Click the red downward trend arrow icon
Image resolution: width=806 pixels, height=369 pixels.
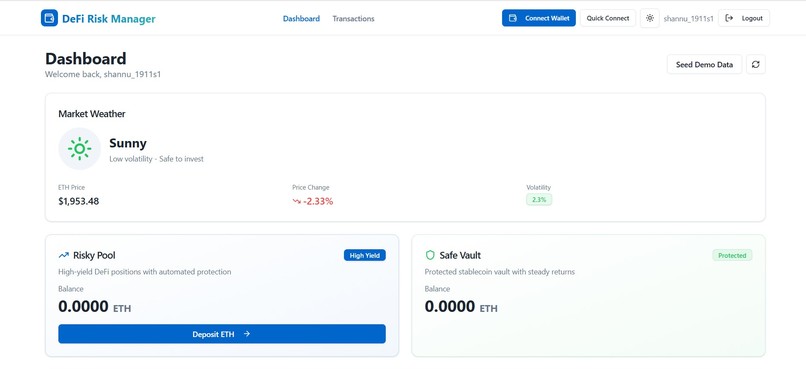pos(297,201)
